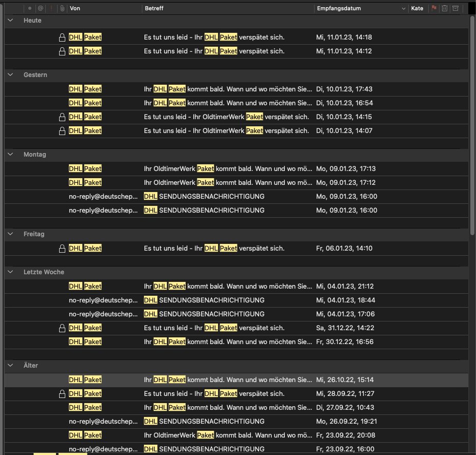Image resolution: width=476 pixels, height=455 pixels.
Task: Open OldtimerWerk Paket email from 23.09.22 20:08
Action: (x=236, y=435)
